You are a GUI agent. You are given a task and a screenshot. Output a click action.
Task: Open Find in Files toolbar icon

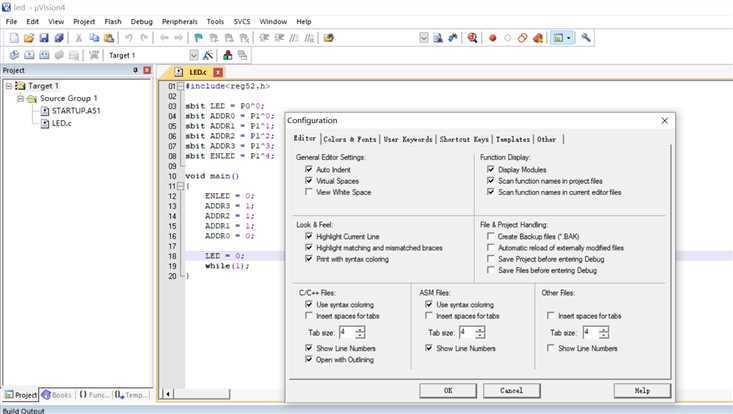click(329, 38)
